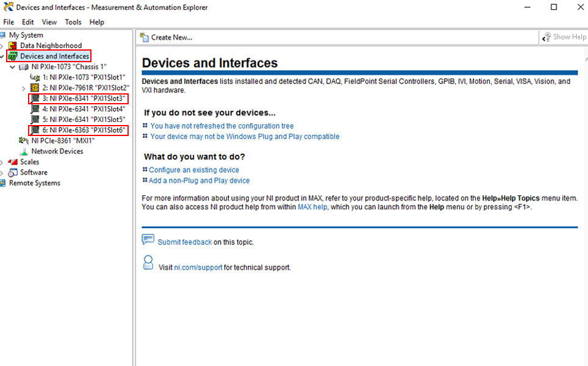Collapse the NI PXIe-1073 Chassis 1 node

[13, 67]
